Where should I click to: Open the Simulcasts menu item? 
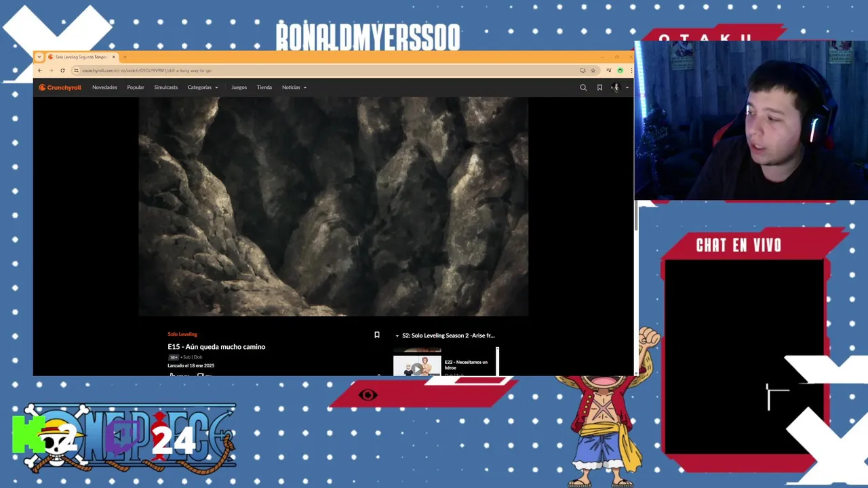165,87
